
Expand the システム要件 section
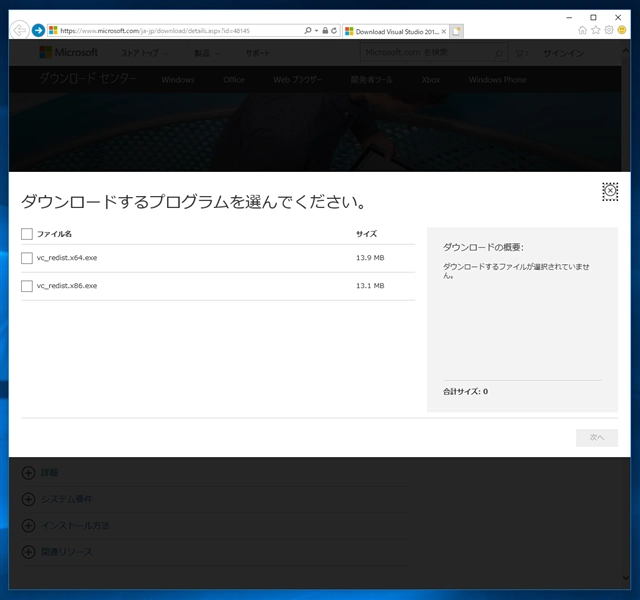point(28,500)
